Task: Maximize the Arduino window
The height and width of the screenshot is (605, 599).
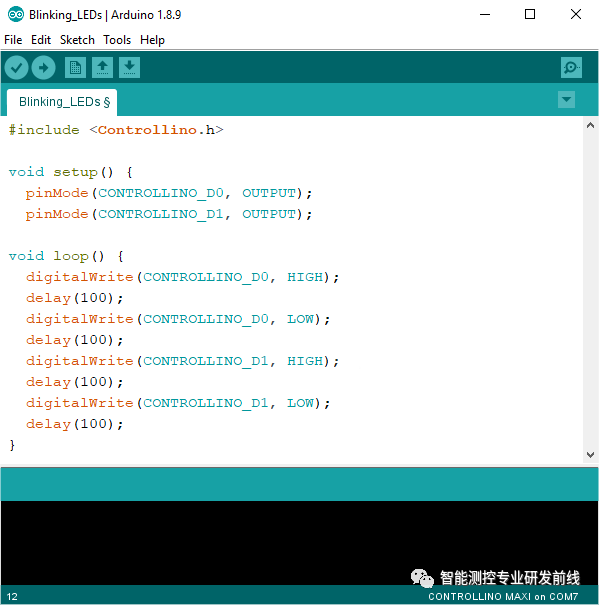Action: 530,14
